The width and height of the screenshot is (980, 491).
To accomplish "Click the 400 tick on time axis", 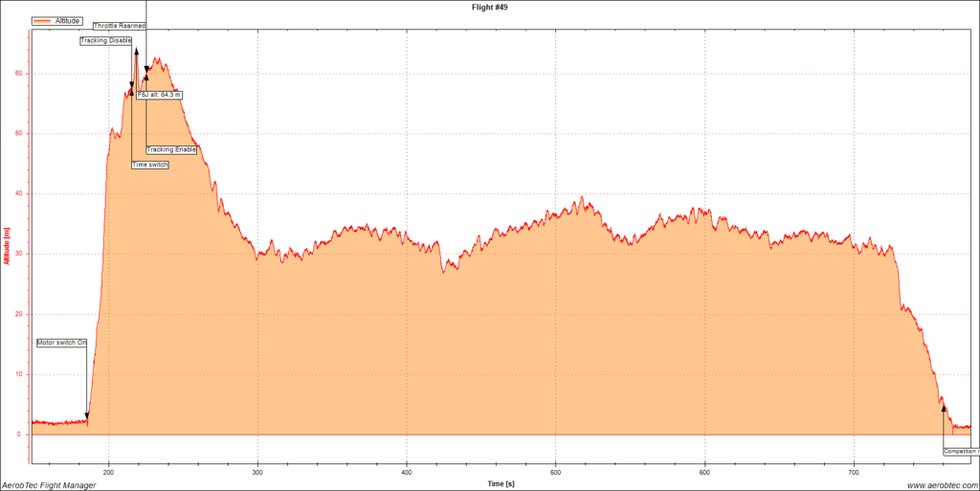I will coord(407,446).
